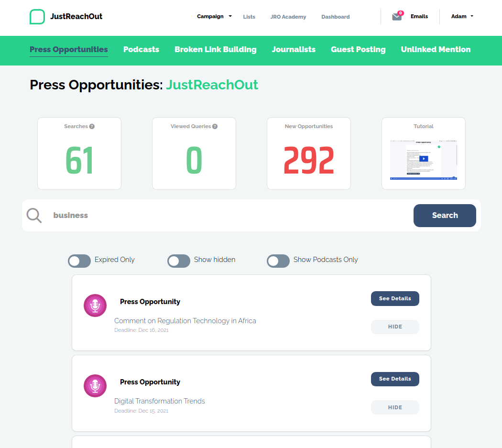Image resolution: width=502 pixels, height=448 pixels.
Task: Toggle the Expired Only switch
Action: [x=79, y=261]
